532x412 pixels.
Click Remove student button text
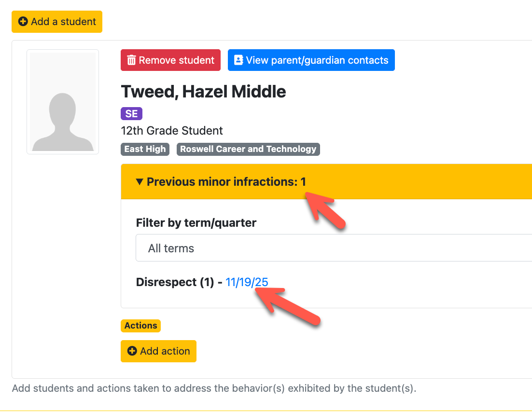click(x=176, y=60)
